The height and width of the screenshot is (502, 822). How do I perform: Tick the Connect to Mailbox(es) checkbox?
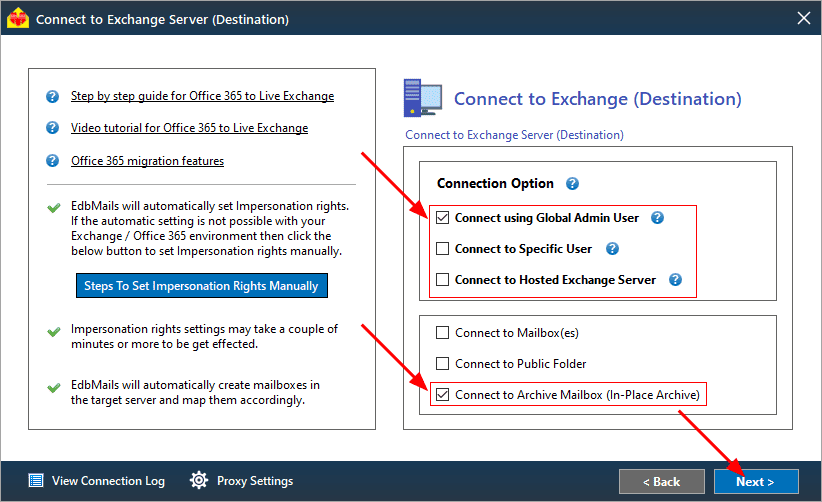click(442, 333)
